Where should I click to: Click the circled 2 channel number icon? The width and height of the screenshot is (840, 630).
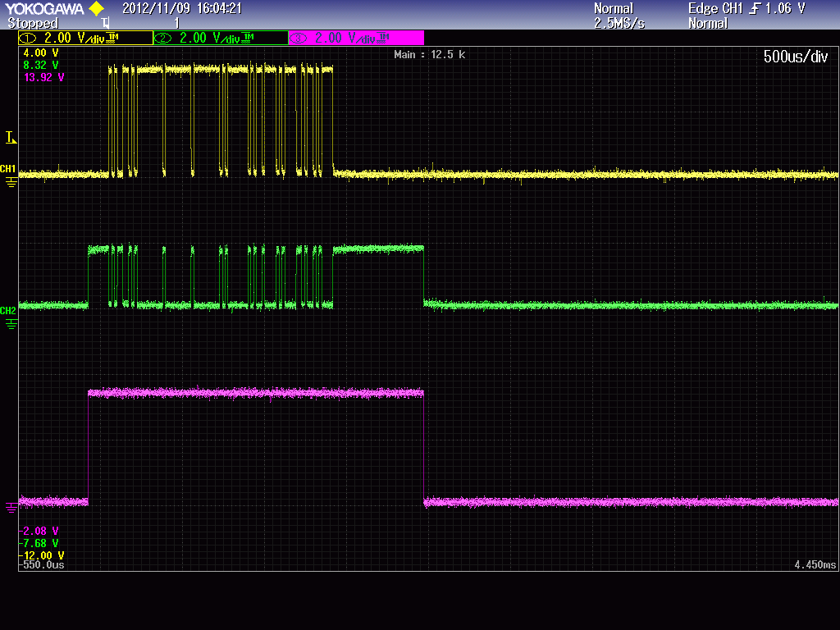tap(163, 38)
